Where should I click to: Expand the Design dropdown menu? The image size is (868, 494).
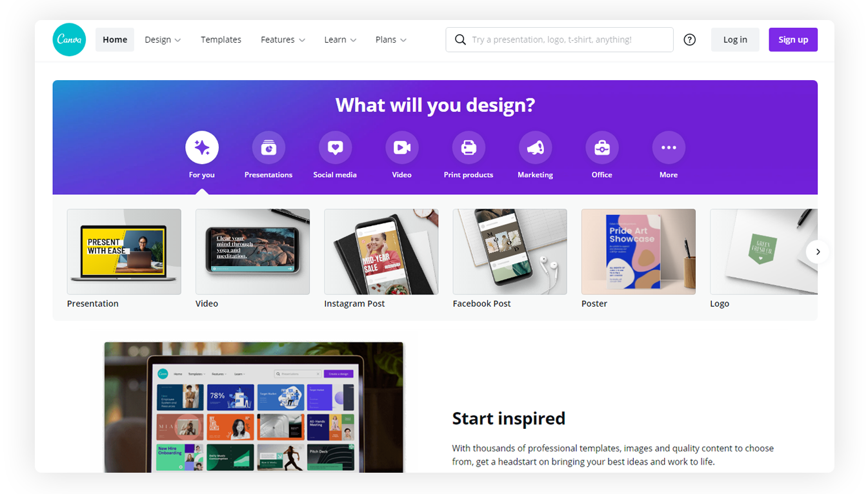click(163, 39)
